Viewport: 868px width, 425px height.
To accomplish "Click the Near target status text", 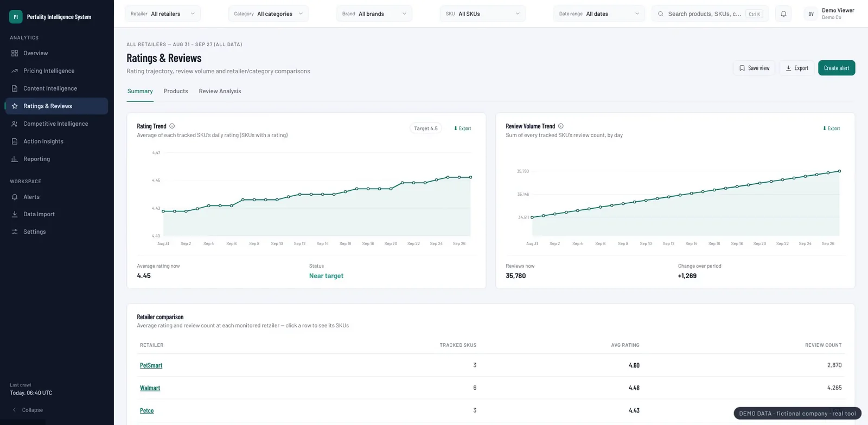I will 326,276.
